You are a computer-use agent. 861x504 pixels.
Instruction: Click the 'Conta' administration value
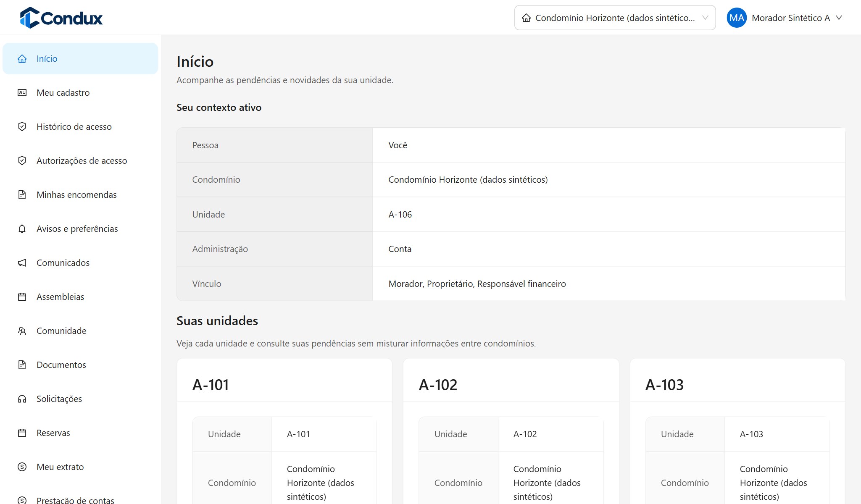(x=400, y=249)
